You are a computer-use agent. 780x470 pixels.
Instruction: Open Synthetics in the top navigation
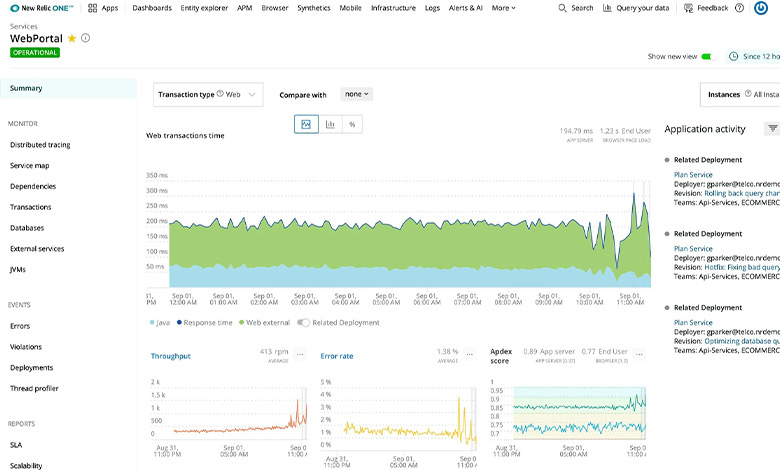[x=314, y=8]
